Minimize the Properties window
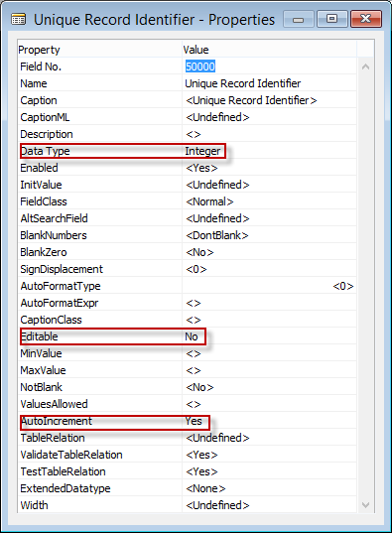This screenshot has width=392, height=533. (298, 20)
